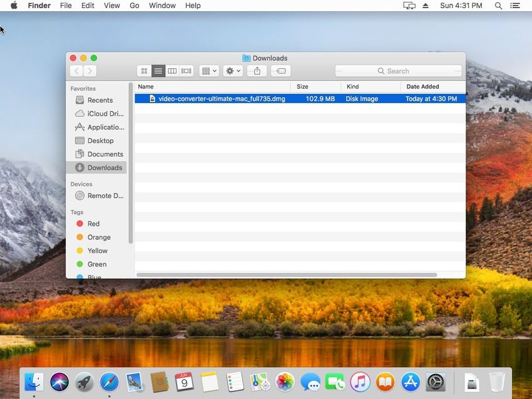The width and height of the screenshot is (532, 399).
Task: Open the Trash in the Dock
Action: pyautogui.click(x=497, y=381)
